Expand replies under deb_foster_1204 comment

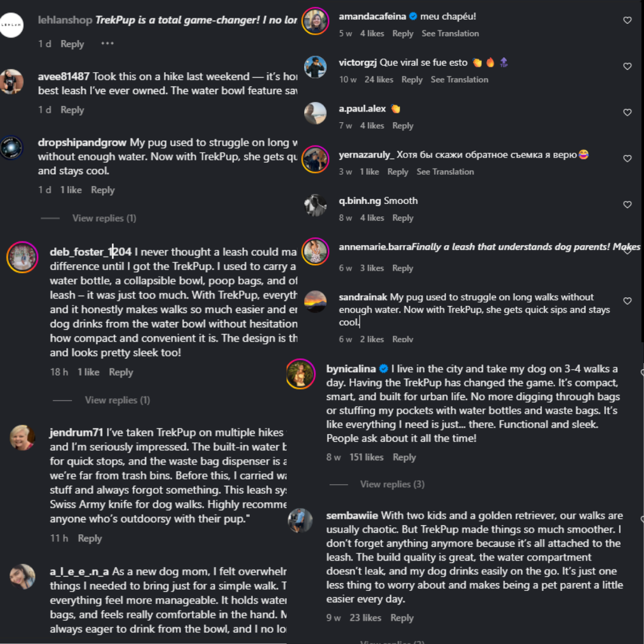[x=117, y=400]
